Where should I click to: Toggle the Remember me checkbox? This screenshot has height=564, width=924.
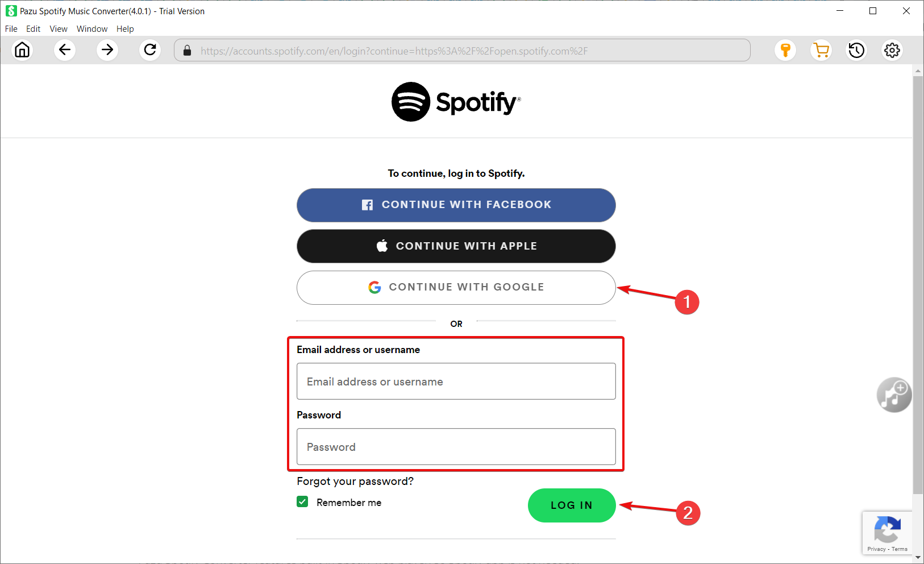pyautogui.click(x=302, y=502)
